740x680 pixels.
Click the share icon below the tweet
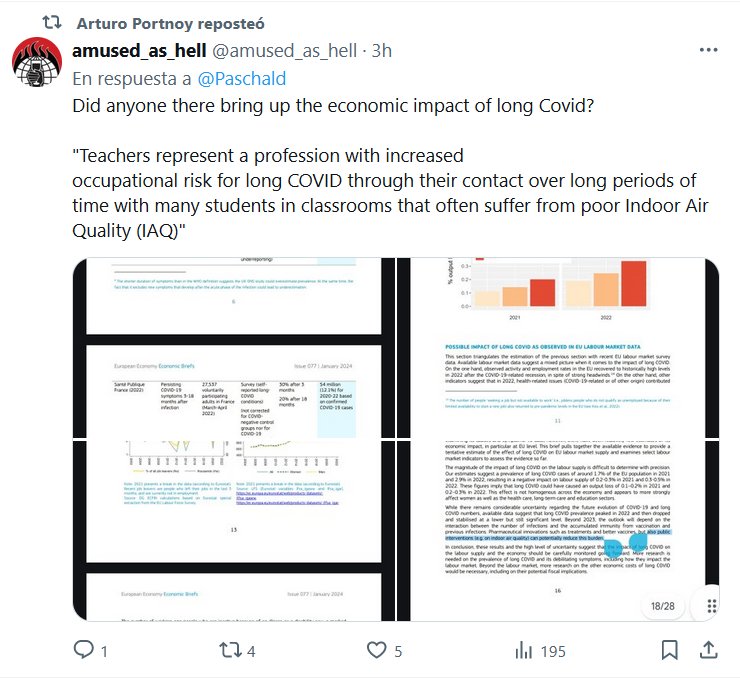pos(712,650)
